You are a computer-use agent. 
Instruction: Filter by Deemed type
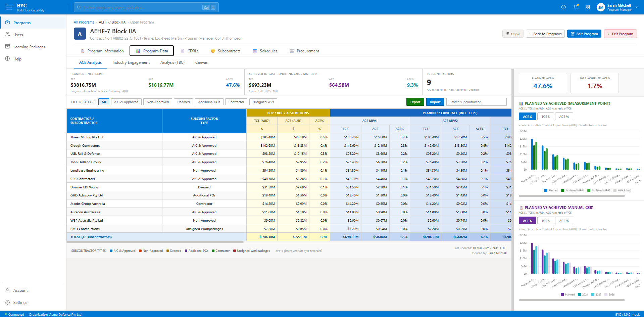tap(184, 102)
